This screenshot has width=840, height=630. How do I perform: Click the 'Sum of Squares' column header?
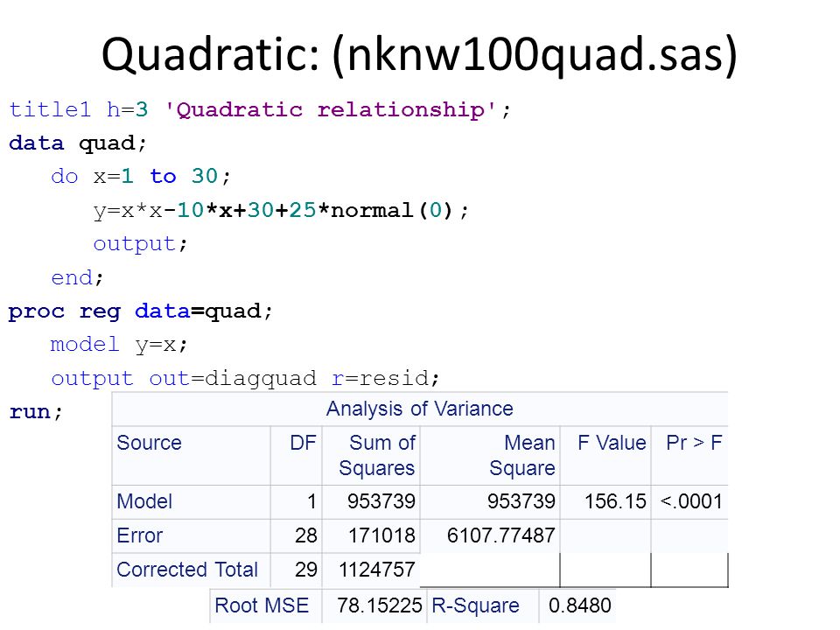pos(377,455)
